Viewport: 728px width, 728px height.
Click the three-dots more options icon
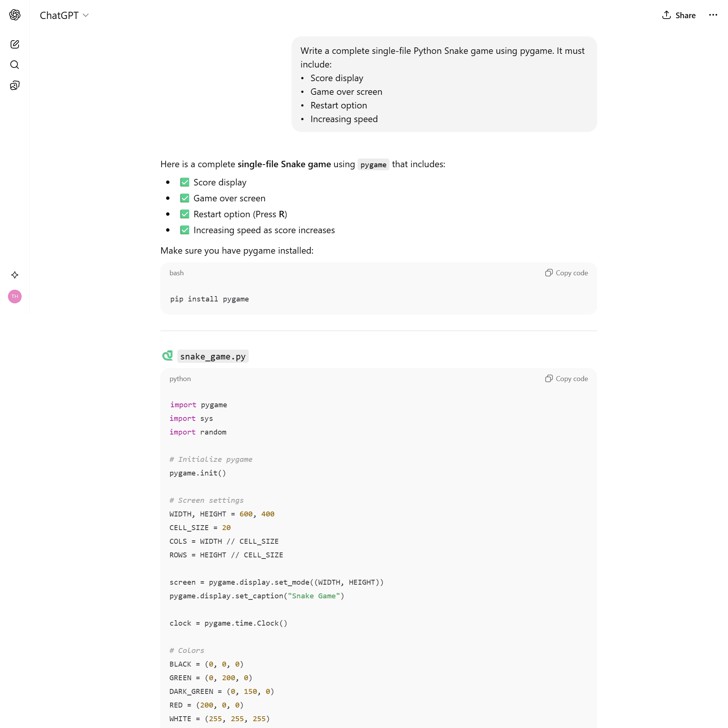pos(713,15)
